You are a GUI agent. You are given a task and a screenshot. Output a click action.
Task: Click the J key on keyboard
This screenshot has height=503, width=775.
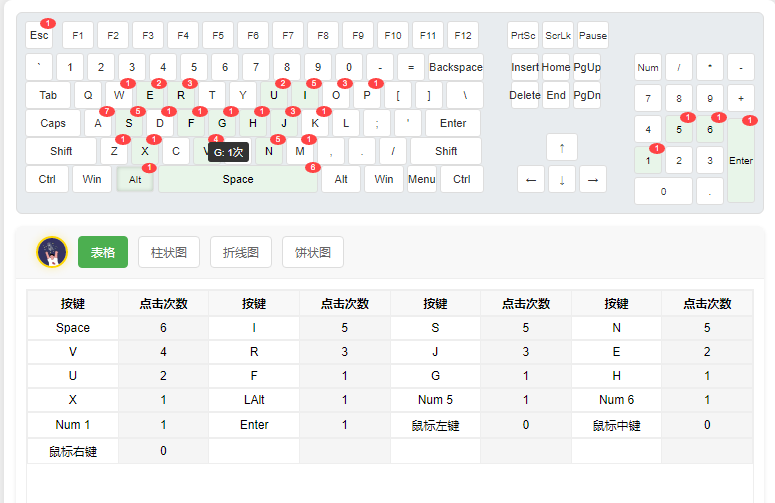284,123
